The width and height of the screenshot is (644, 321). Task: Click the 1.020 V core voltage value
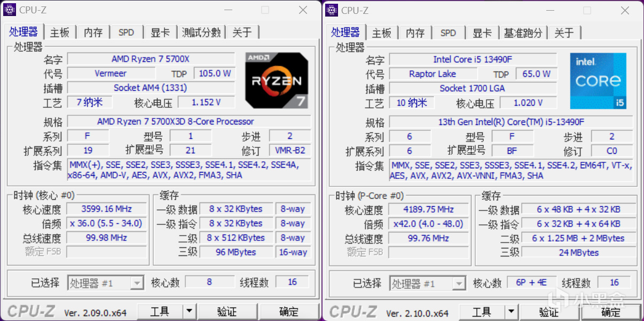[528, 103]
